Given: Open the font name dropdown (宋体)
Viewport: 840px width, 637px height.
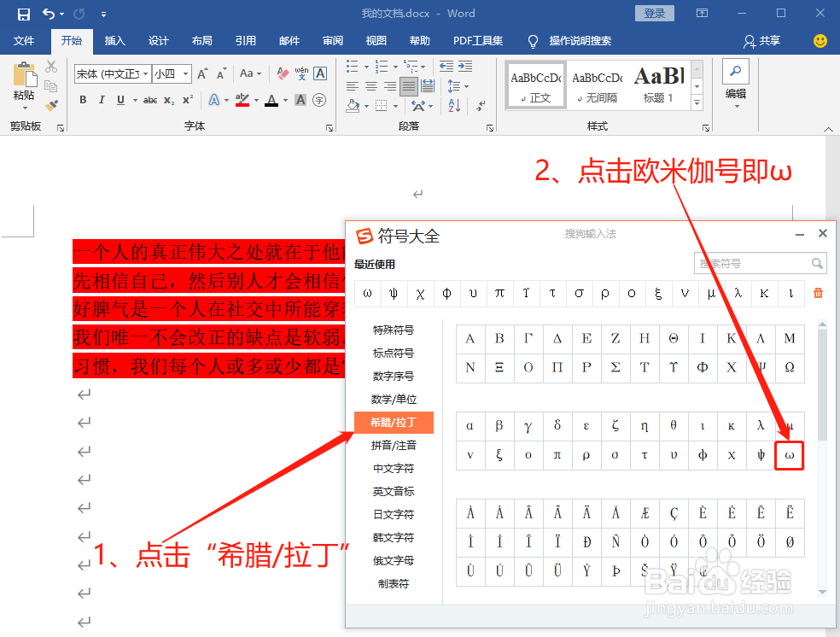Looking at the screenshot, I should click(145, 73).
